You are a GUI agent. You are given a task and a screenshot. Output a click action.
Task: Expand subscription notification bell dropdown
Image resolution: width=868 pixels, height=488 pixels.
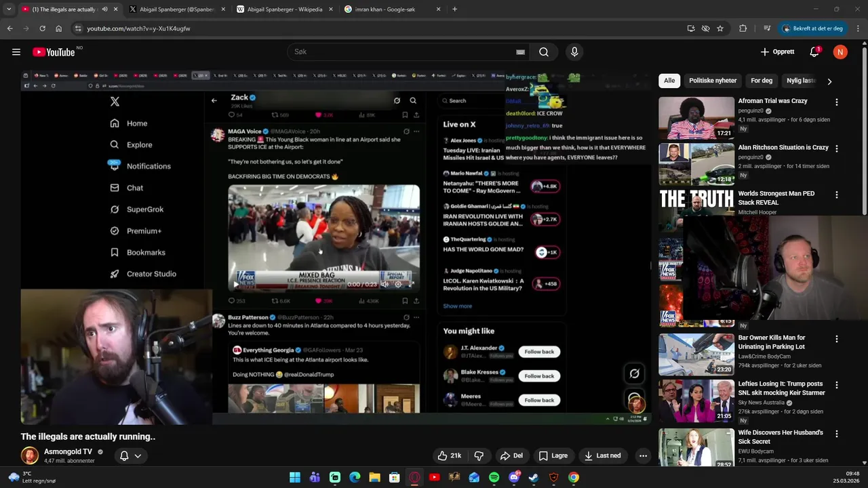pyautogui.click(x=130, y=455)
